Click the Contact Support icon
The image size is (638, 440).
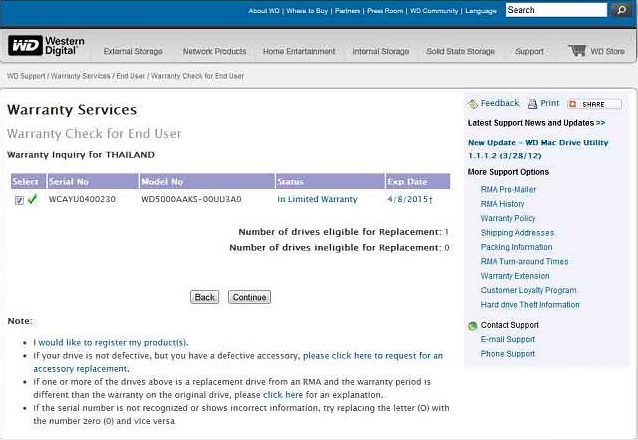pyautogui.click(x=473, y=326)
